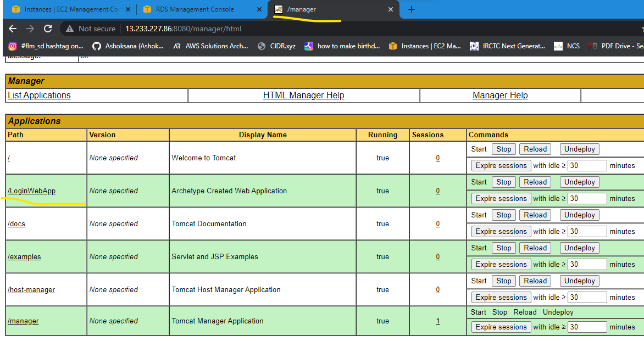This screenshot has width=644, height=341.
Task: Open session count 1 for /manager
Action: tap(438, 321)
